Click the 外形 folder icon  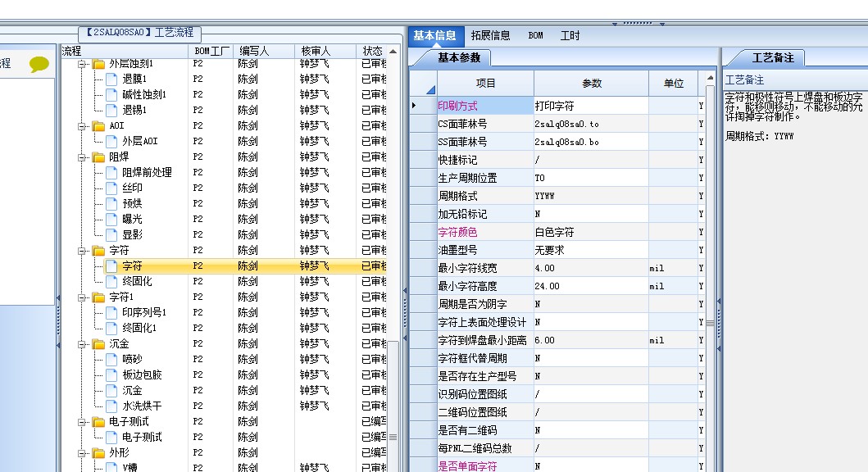coord(98,452)
